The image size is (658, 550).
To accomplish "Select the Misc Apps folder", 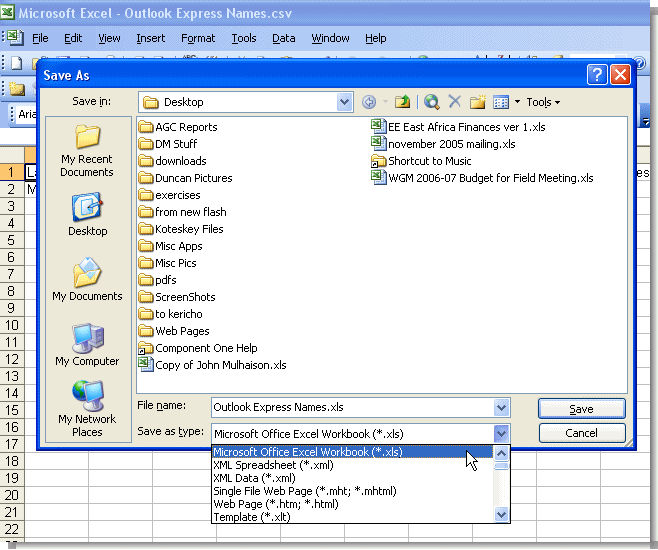I will point(170,246).
